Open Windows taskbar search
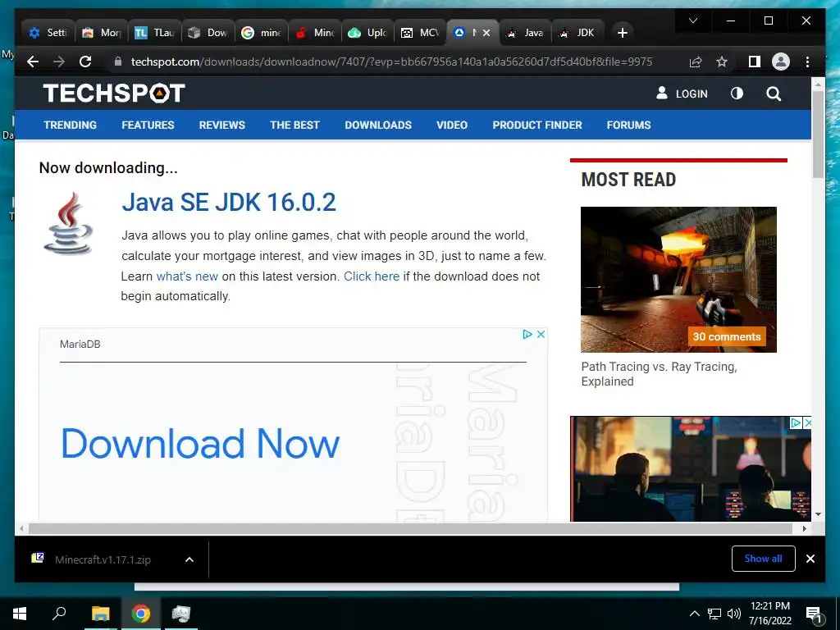The height and width of the screenshot is (630, 840). click(x=59, y=614)
